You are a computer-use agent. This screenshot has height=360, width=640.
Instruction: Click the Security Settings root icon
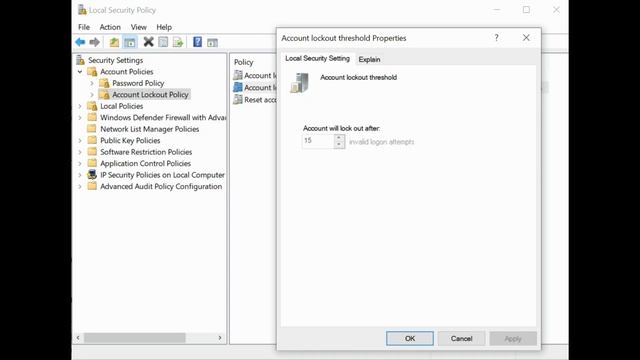[x=81, y=60]
